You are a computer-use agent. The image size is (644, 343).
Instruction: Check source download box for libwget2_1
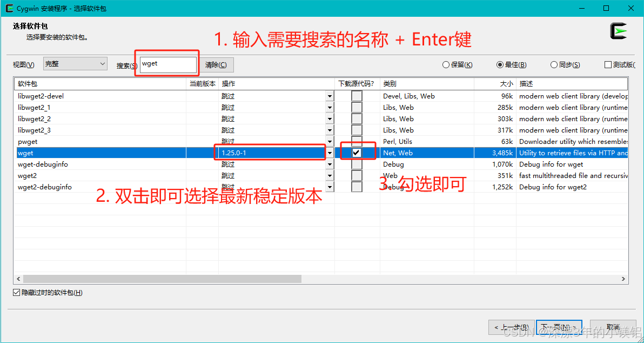[357, 107]
